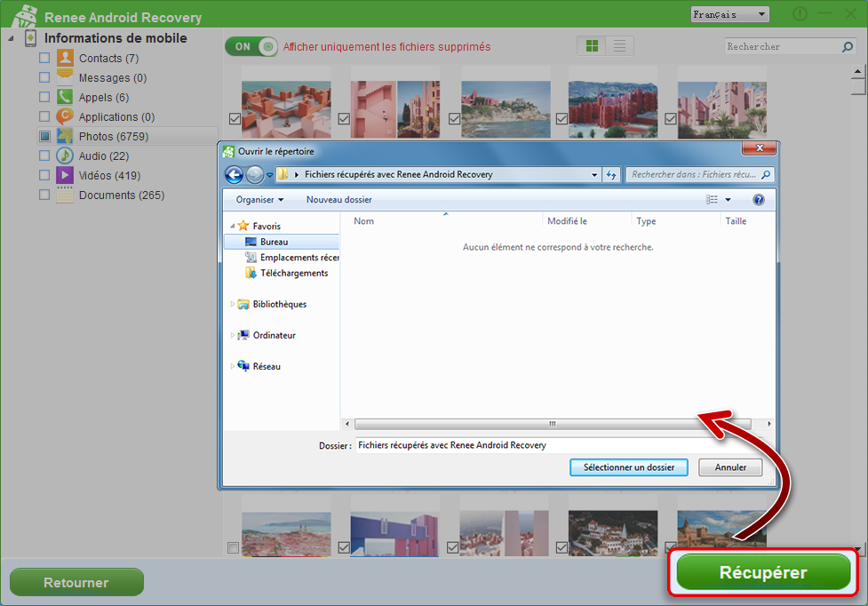Open the Français language dropdown

[x=729, y=14]
